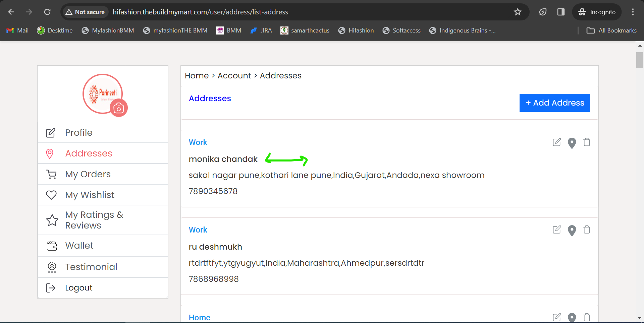
Task: Edit monika chandak address with pencil icon
Action: point(557,142)
